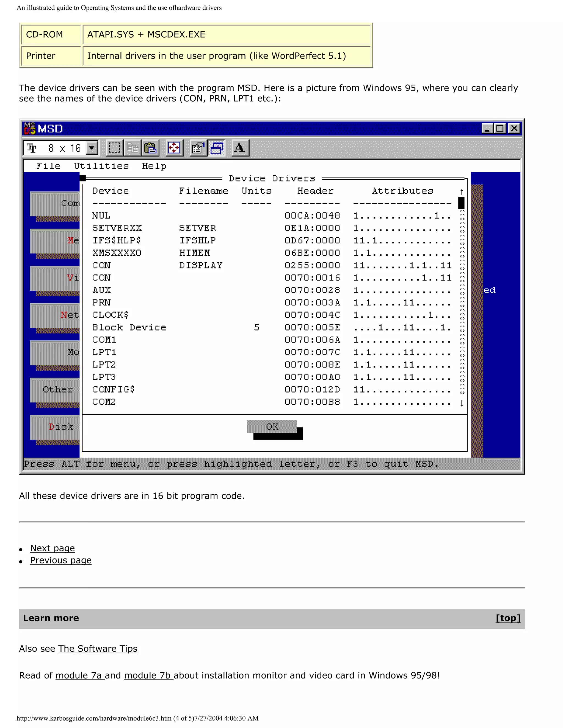The image size is (563, 728).
Task: Open the File menu in MSD
Action: tap(48, 166)
